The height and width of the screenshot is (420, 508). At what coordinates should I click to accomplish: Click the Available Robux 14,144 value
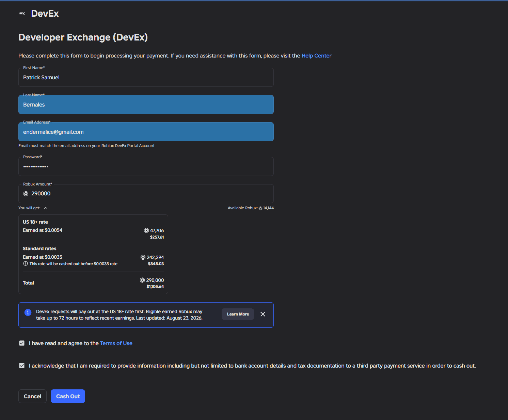(x=268, y=208)
